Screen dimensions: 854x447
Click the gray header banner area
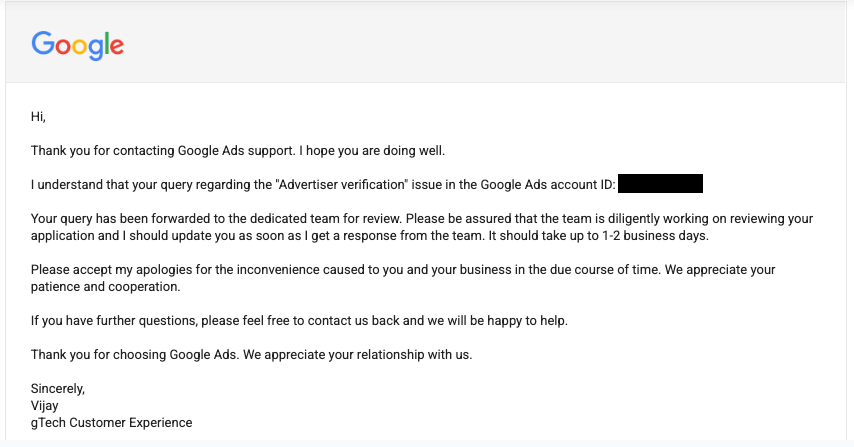(480, 44)
